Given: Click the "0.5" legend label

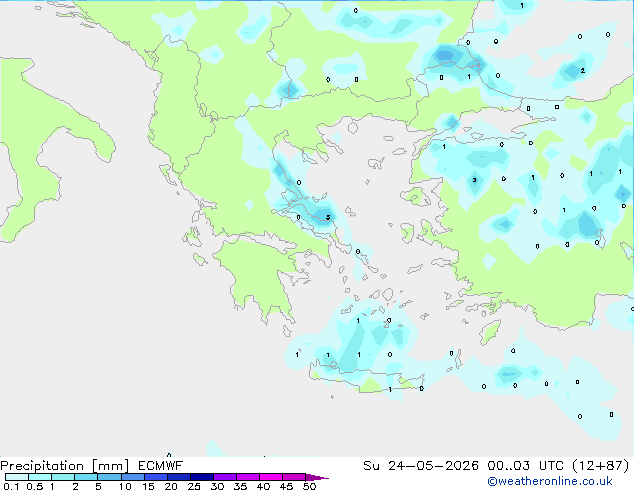Looking at the screenshot, I should 35,486.
